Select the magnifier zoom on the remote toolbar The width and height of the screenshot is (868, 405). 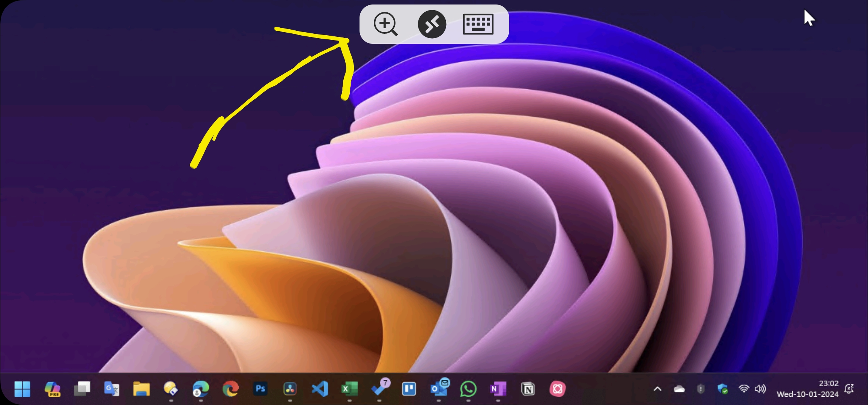pyautogui.click(x=385, y=24)
